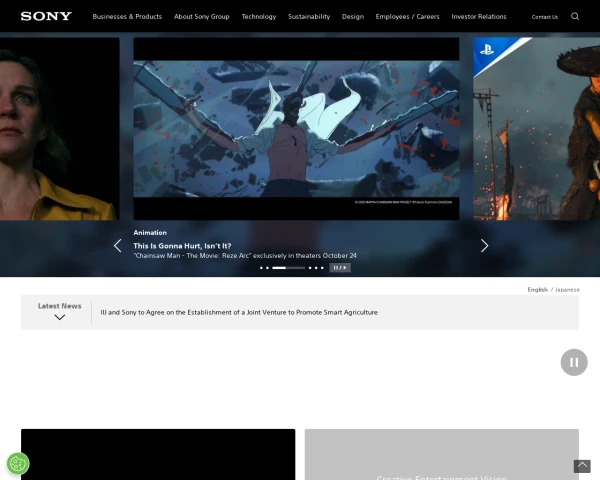Click the active carousel progress bar
The height and width of the screenshot is (480, 600).
pos(288,268)
